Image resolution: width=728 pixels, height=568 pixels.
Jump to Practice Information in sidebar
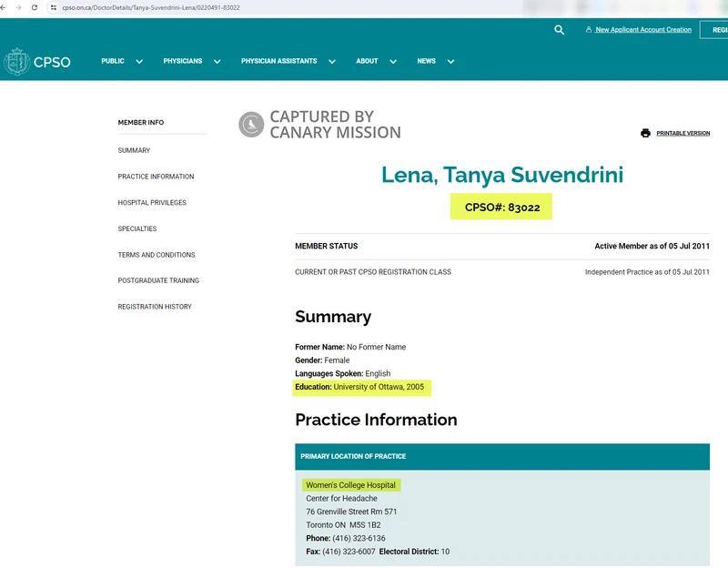coord(156,177)
